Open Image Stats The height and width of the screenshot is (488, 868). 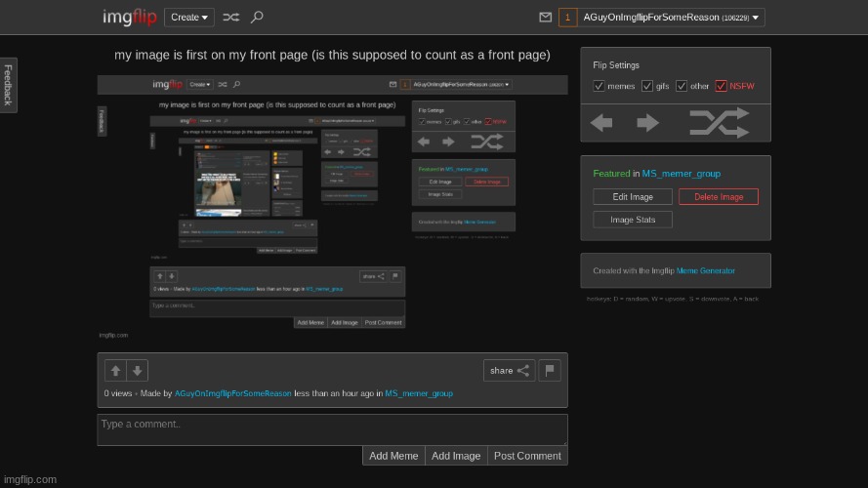[x=633, y=220]
